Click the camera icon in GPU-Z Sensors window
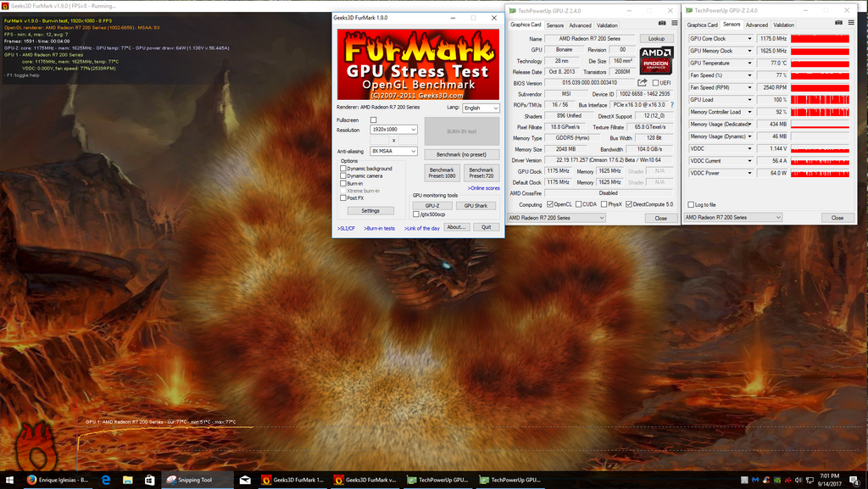This screenshot has height=489, width=868. (838, 23)
